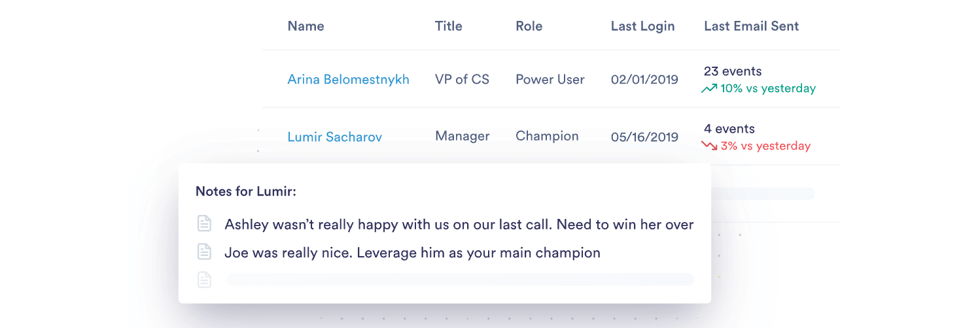The height and width of the screenshot is (328, 980).
Task: Click the 10% vs yesterday indicator
Action: (768, 88)
